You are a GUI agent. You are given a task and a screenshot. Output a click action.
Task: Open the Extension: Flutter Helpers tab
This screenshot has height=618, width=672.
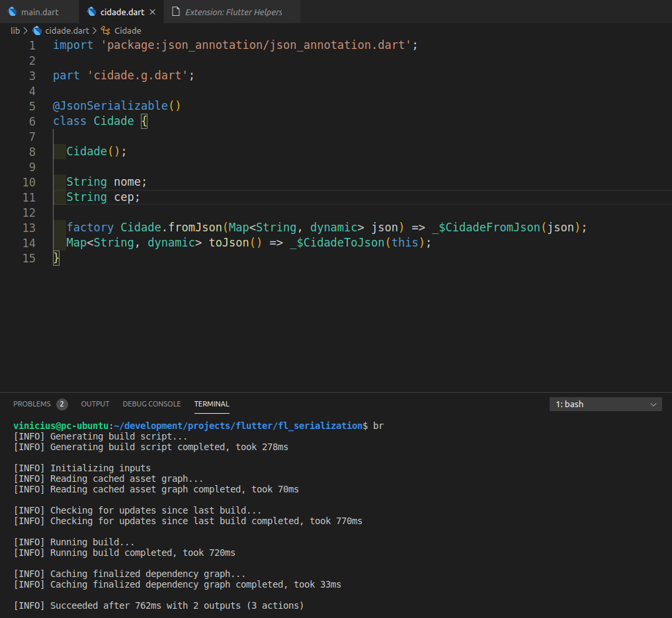(x=233, y=12)
